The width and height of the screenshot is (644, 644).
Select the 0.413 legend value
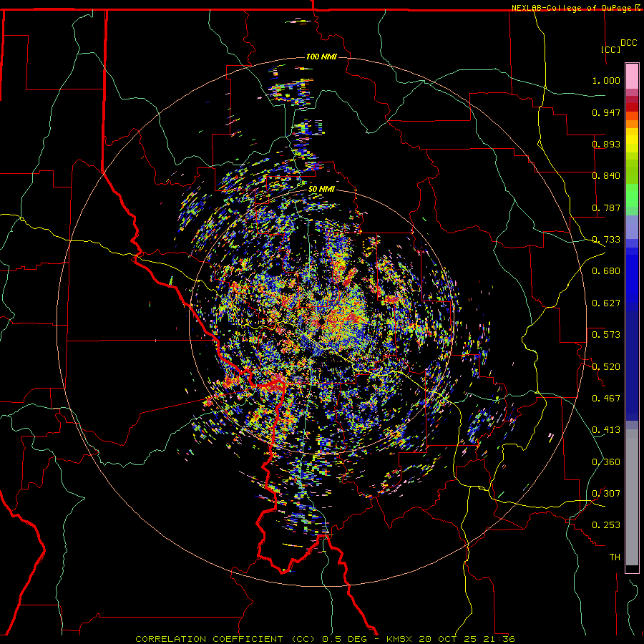606,430
